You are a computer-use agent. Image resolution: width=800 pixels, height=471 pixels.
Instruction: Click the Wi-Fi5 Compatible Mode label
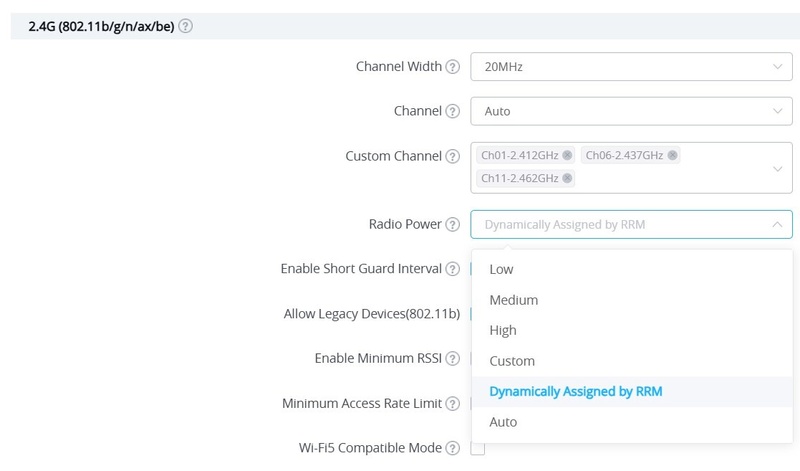click(370, 448)
